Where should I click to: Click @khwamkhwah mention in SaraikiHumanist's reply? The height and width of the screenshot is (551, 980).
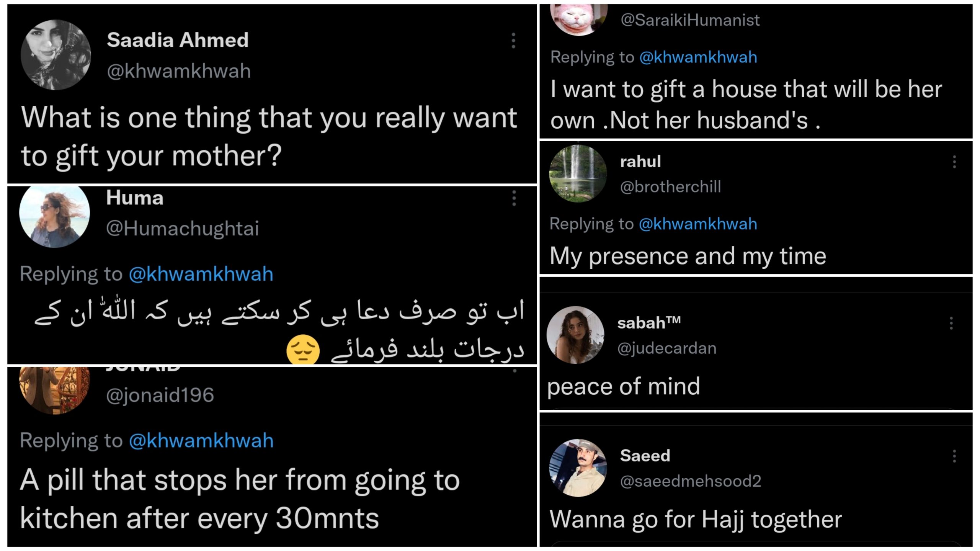pyautogui.click(x=698, y=57)
